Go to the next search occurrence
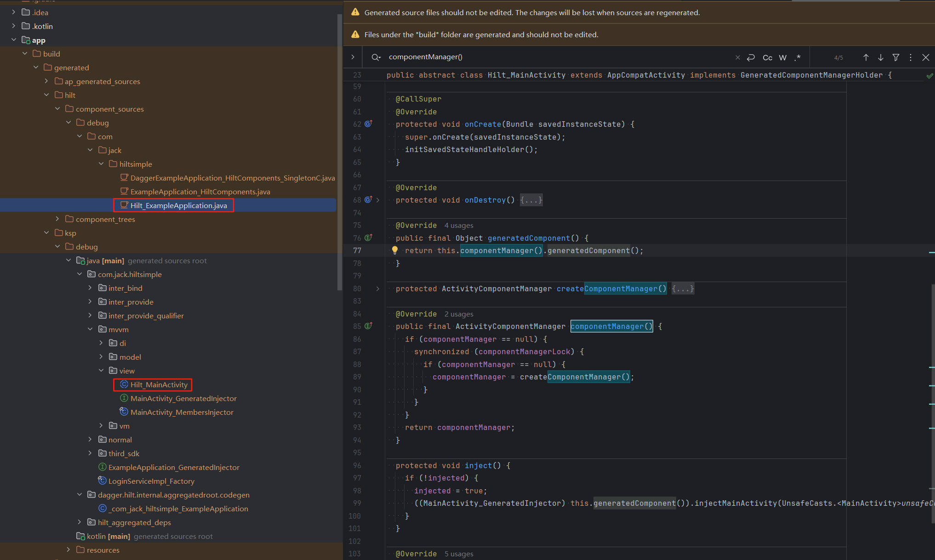Image resolution: width=935 pixels, height=560 pixels. pos(880,57)
